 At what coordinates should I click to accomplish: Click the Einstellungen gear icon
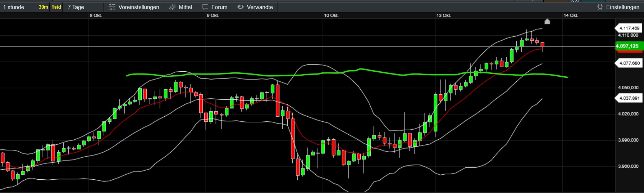tap(600, 7)
